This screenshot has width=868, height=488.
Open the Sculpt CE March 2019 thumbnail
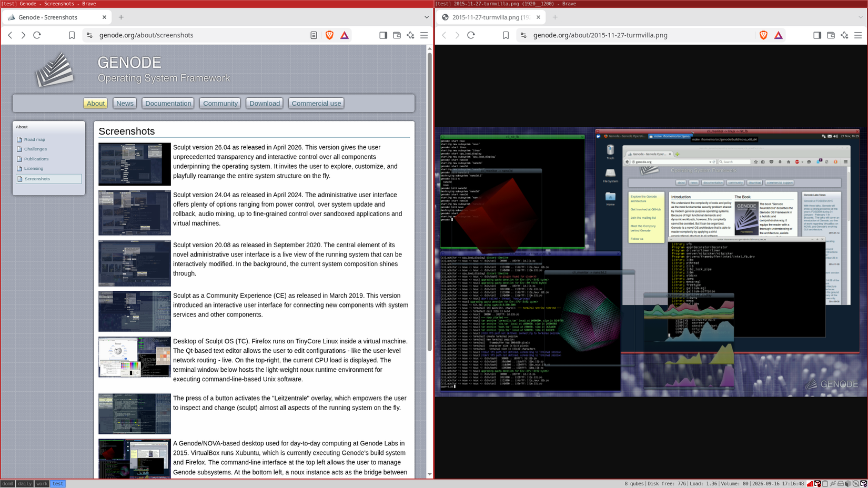tap(135, 311)
